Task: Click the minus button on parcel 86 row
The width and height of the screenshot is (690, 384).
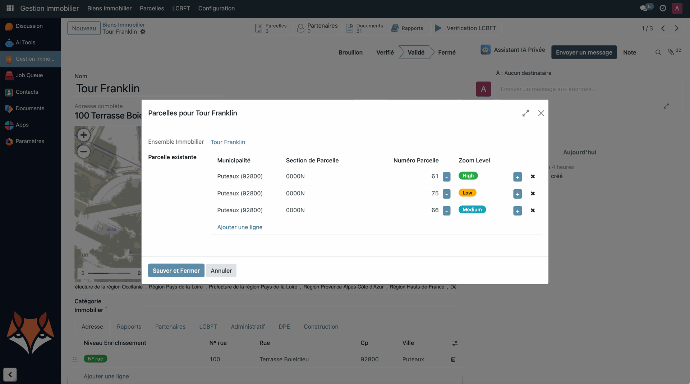Action: coord(446,211)
